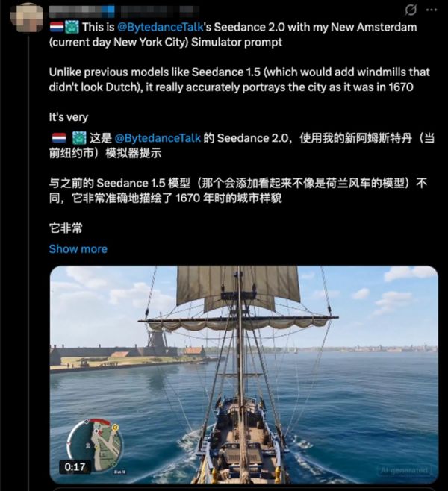Click the Grok slashed-circle icon
The height and width of the screenshot is (491, 448).
click(x=411, y=10)
